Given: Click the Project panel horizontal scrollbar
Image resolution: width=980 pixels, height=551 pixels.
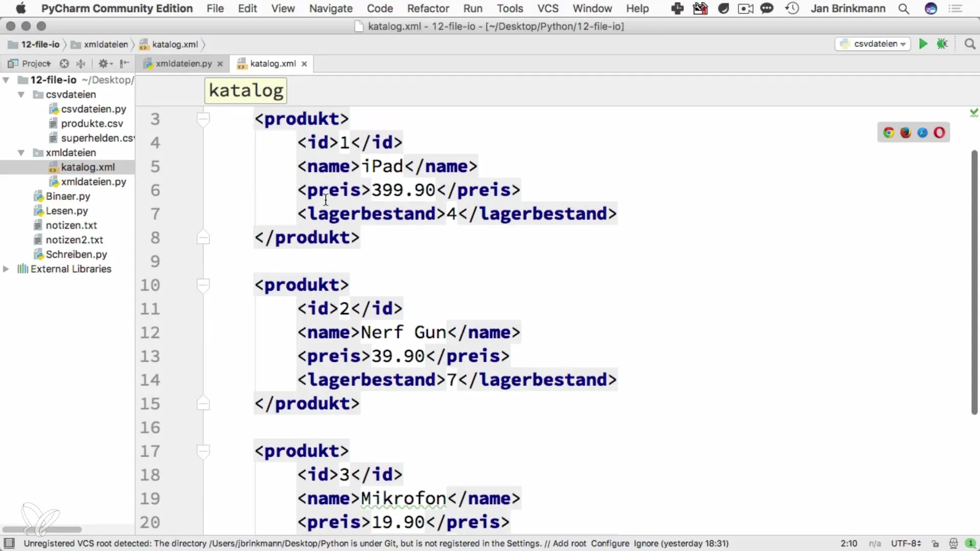Looking at the screenshot, I should [42, 529].
